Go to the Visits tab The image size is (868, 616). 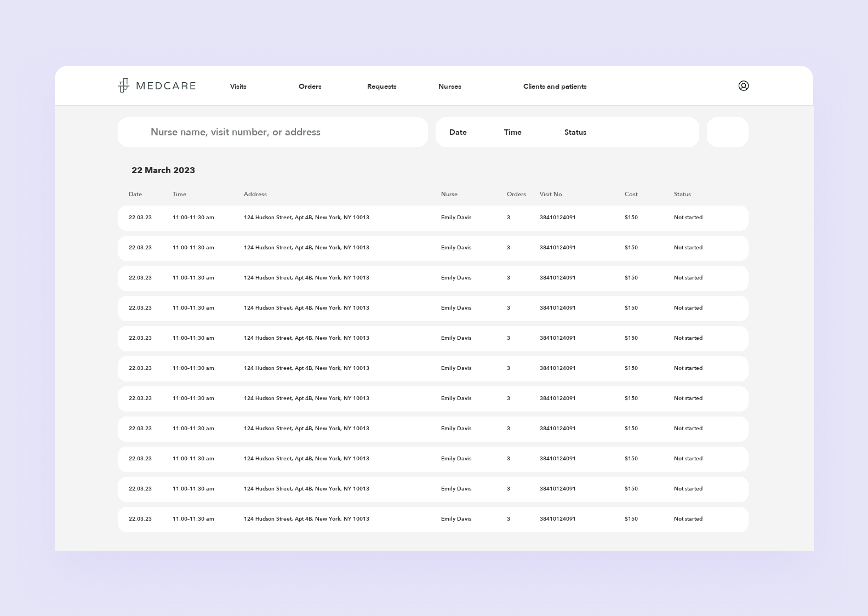click(238, 87)
